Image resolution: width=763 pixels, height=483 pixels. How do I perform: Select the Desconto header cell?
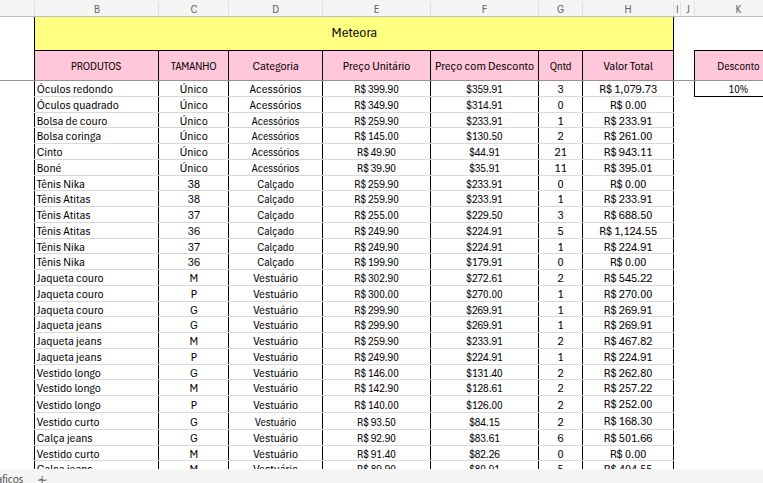pos(738,66)
